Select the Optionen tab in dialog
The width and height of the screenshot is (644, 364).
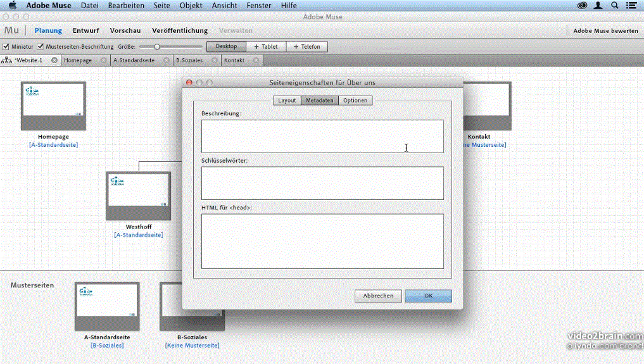click(x=355, y=100)
